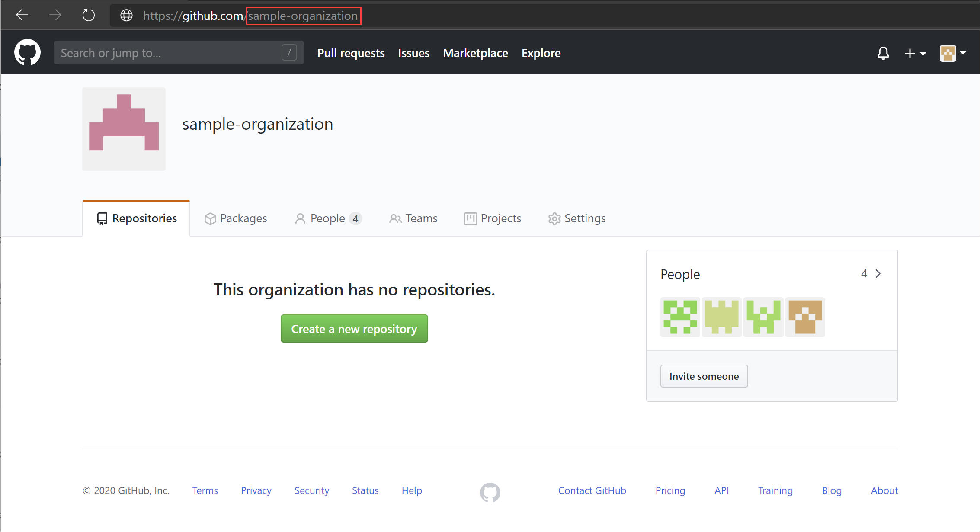
Task: Select the Pull requests menu item
Action: 352,52
